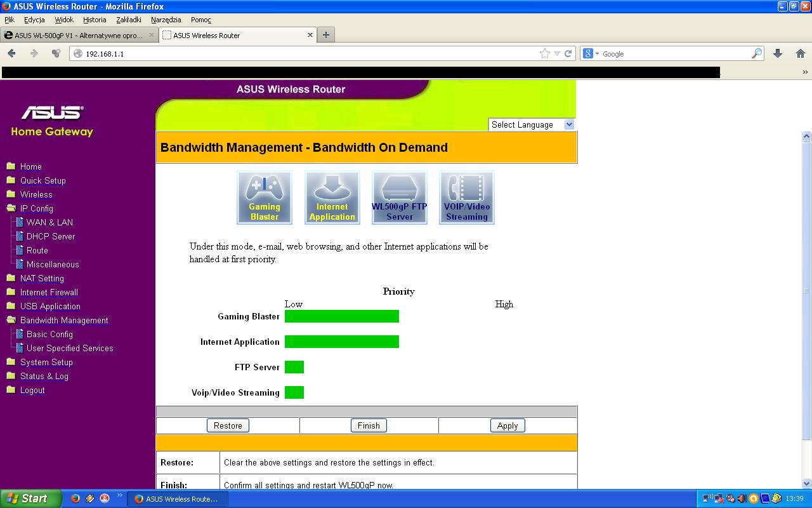812x508 pixels.
Task: Open a new tab with plus button
Action: click(325, 35)
